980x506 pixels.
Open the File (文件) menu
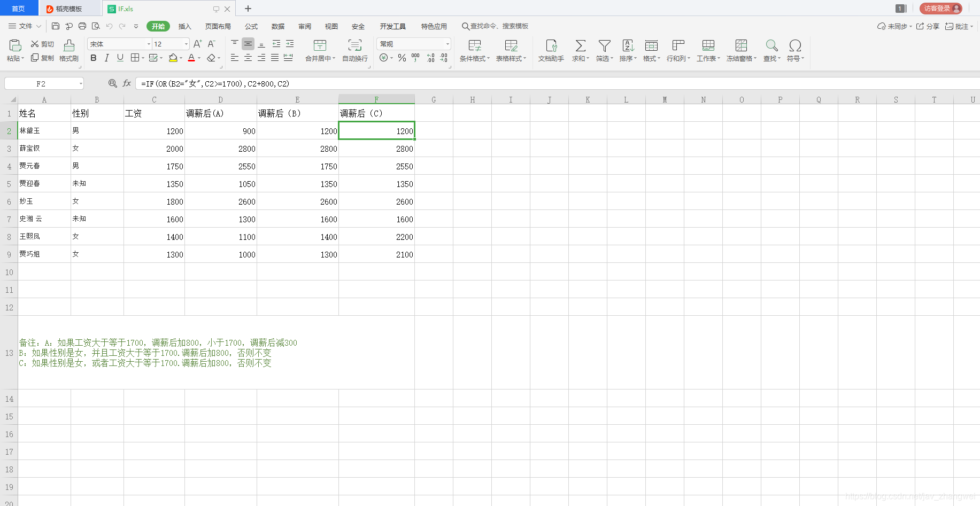(x=25, y=26)
